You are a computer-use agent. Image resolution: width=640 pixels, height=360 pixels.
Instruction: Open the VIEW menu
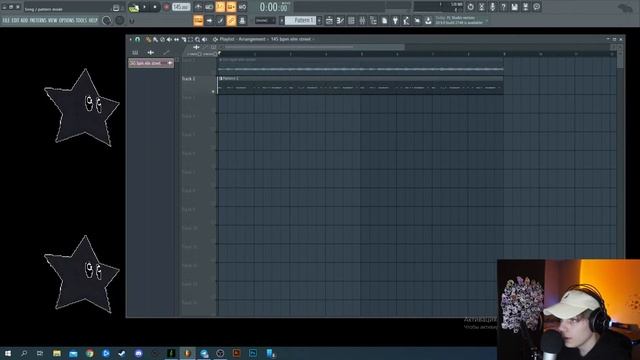53,20
